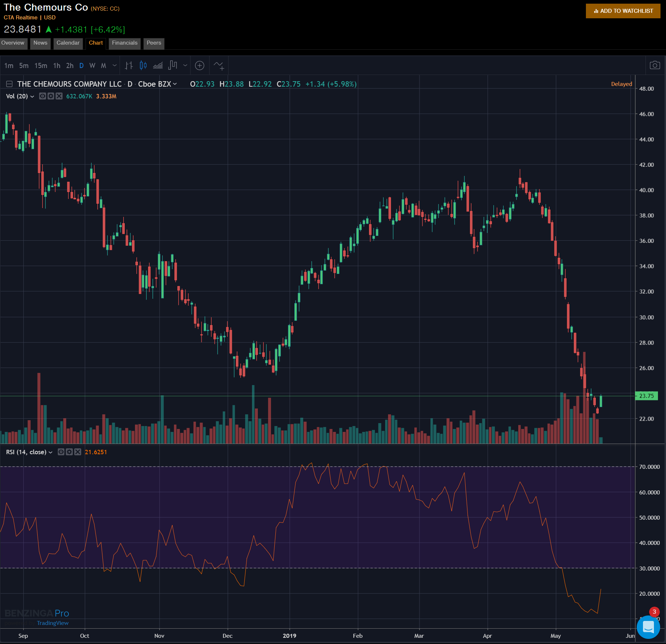Screen dimensions: 666x644
Task: Expand the chart style dropdown arrow
Action: [185, 65]
